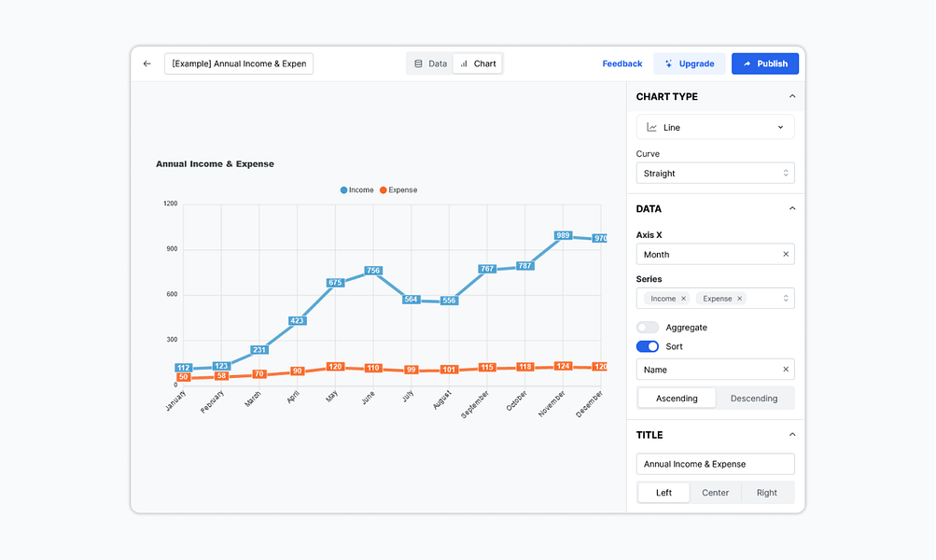Select Descending sort order
This screenshot has width=936, height=560.
point(754,399)
